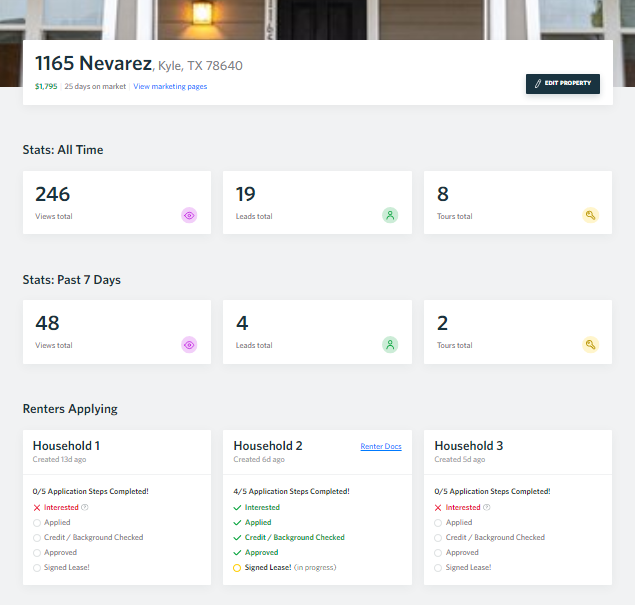Screen dimensions: 635x605
Task: Click the 4 leads total number
Action: [242, 323]
